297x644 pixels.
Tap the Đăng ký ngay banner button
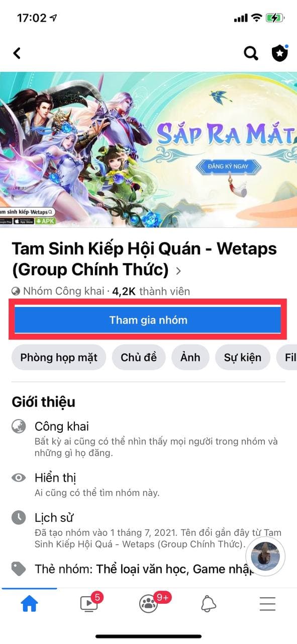click(228, 166)
